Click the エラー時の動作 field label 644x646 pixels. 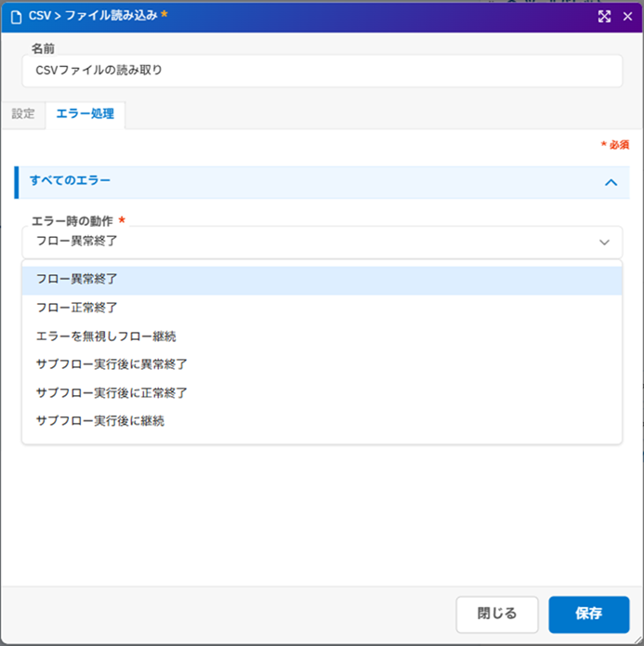[72, 221]
